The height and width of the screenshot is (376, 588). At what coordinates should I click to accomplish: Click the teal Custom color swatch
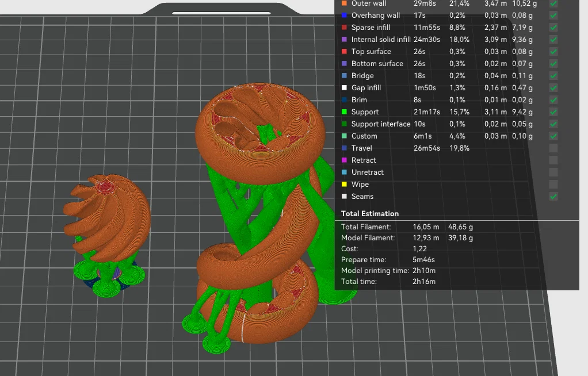coord(344,136)
